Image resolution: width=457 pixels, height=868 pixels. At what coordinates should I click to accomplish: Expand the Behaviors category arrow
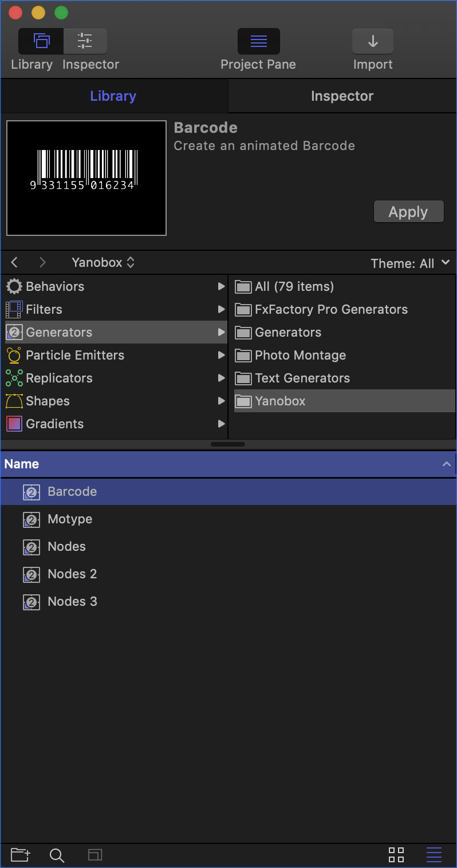tap(221, 287)
